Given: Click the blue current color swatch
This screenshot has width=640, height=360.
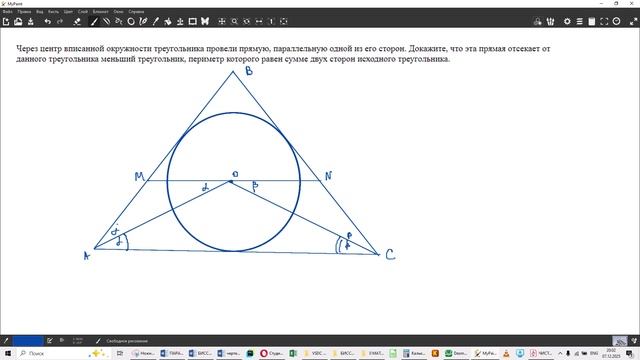Looking at the screenshot, I should tap(28, 341).
